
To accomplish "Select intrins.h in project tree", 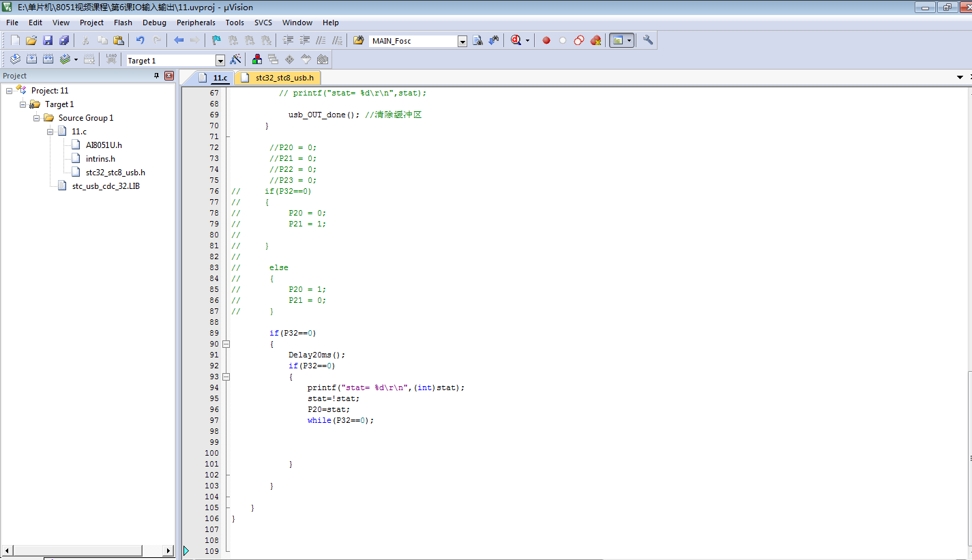I will (100, 159).
